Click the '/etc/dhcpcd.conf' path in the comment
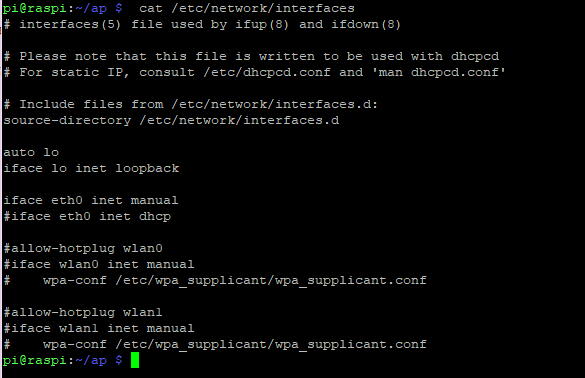 coord(267,72)
